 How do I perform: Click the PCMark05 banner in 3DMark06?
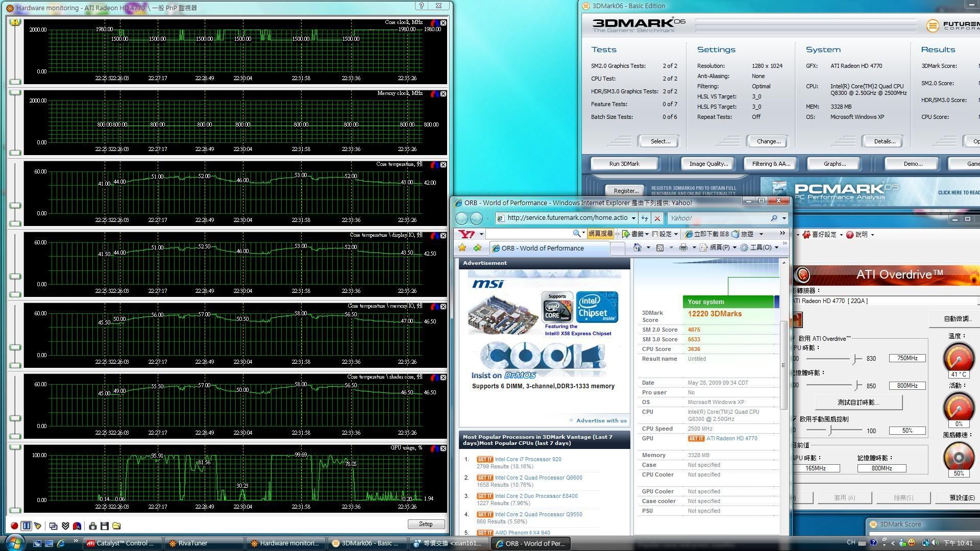pyautogui.click(x=870, y=192)
